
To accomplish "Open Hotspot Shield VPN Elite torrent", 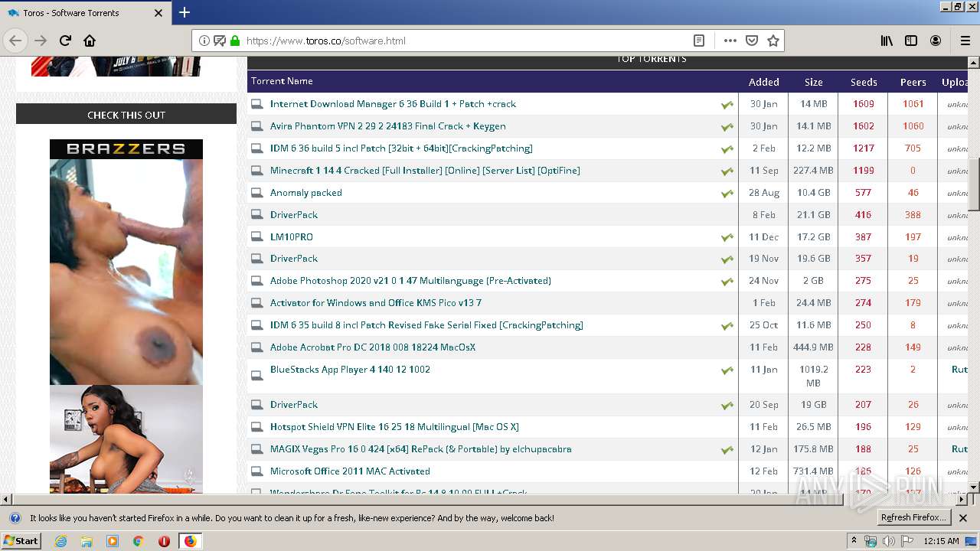I will coord(394,427).
